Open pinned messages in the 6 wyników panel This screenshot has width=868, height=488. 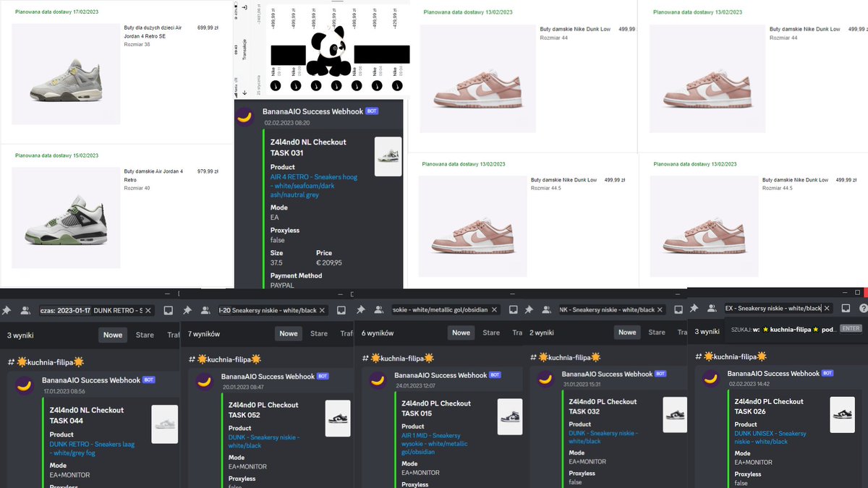click(x=359, y=309)
